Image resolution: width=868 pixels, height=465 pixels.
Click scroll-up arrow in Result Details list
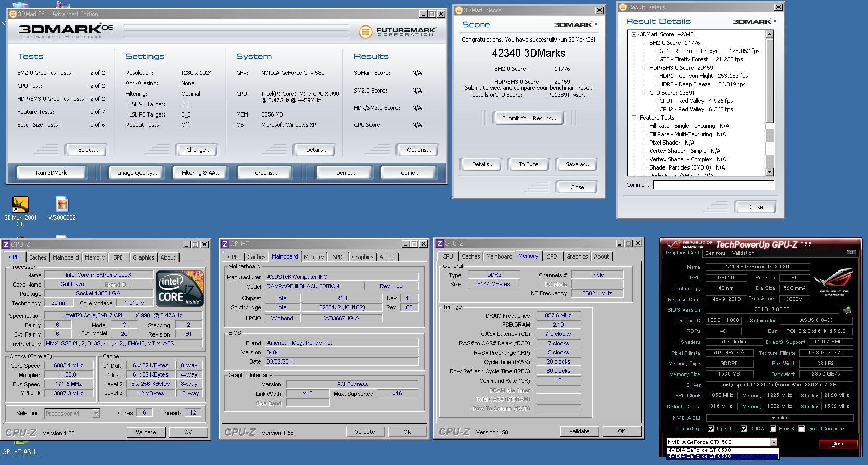(770, 34)
